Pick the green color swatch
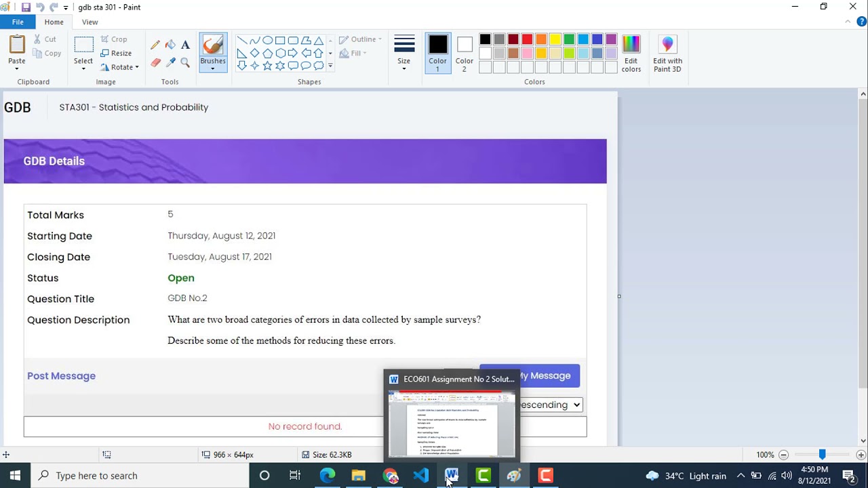 point(569,39)
